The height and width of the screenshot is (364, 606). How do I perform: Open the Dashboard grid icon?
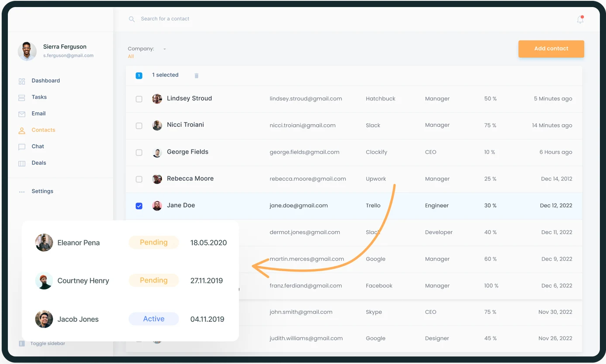click(22, 81)
